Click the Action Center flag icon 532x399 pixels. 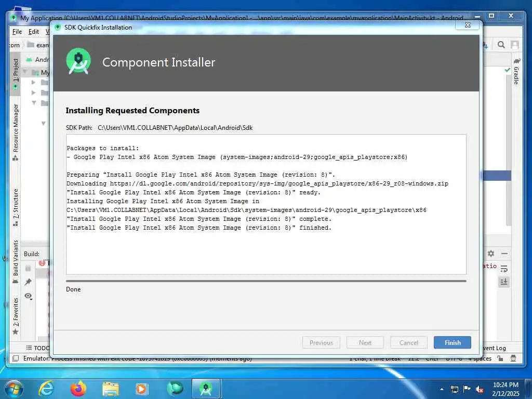click(x=467, y=389)
